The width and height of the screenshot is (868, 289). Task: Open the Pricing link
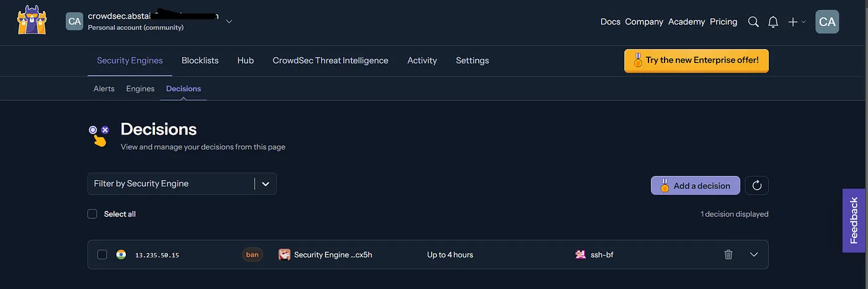(724, 22)
